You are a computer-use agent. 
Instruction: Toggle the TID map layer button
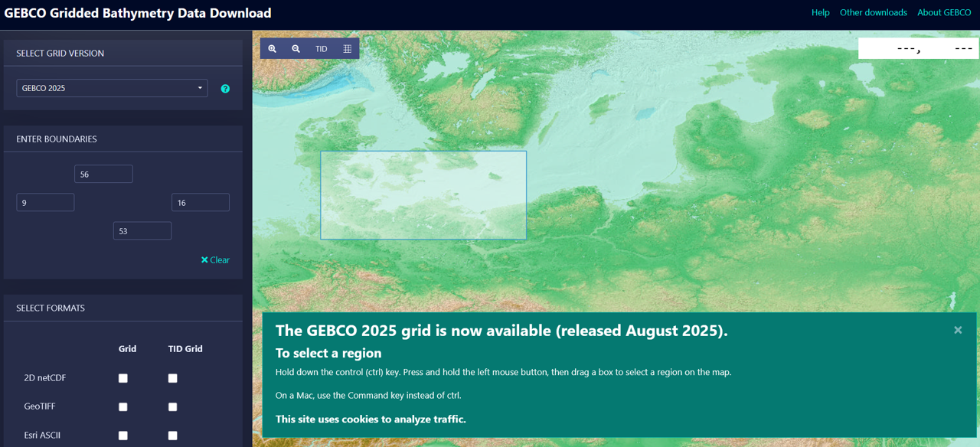pyautogui.click(x=321, y=49)
